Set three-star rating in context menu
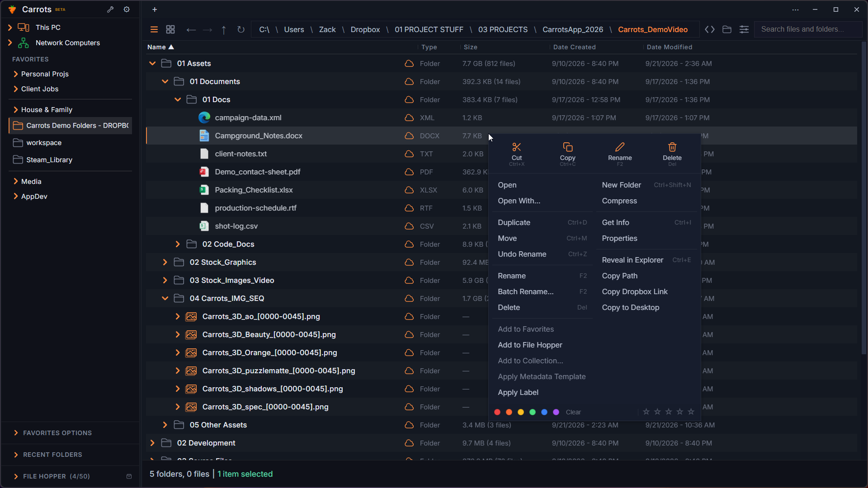868x488 pixels. point(669,412)
